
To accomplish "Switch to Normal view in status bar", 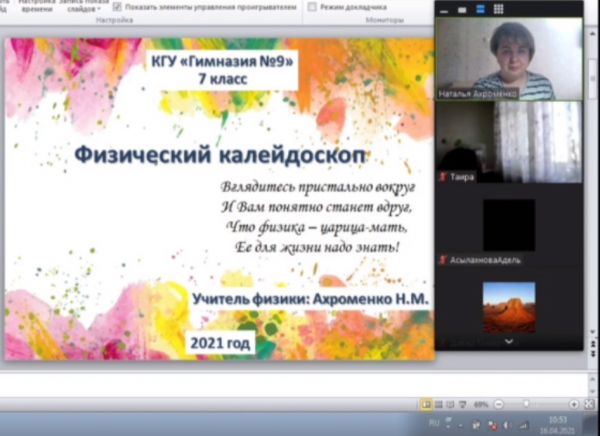I will [x=426, y=404].
